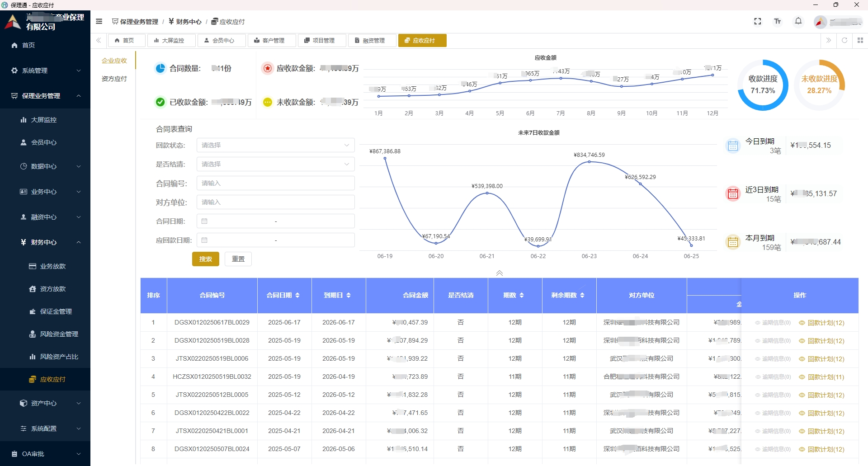Click the font size icon in header
Screen dimensions: 868x466
tap(778, 21)
